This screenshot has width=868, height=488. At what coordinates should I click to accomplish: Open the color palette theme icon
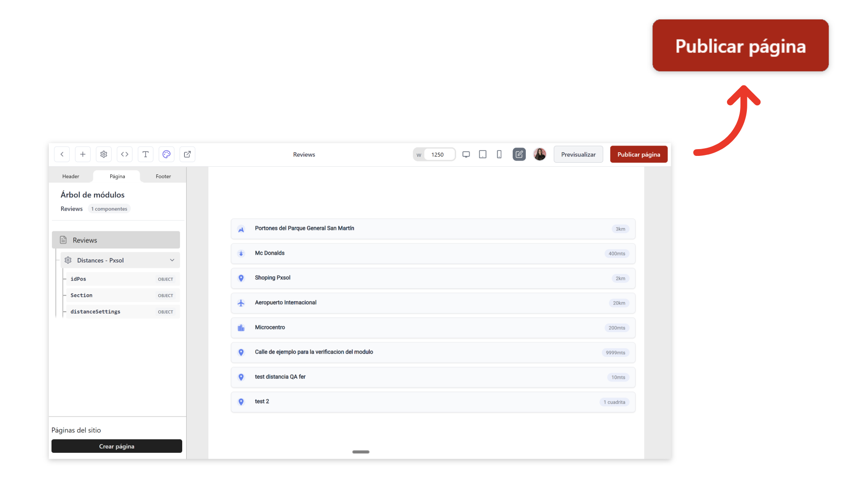pyautogui.click(x=166, y=155)
